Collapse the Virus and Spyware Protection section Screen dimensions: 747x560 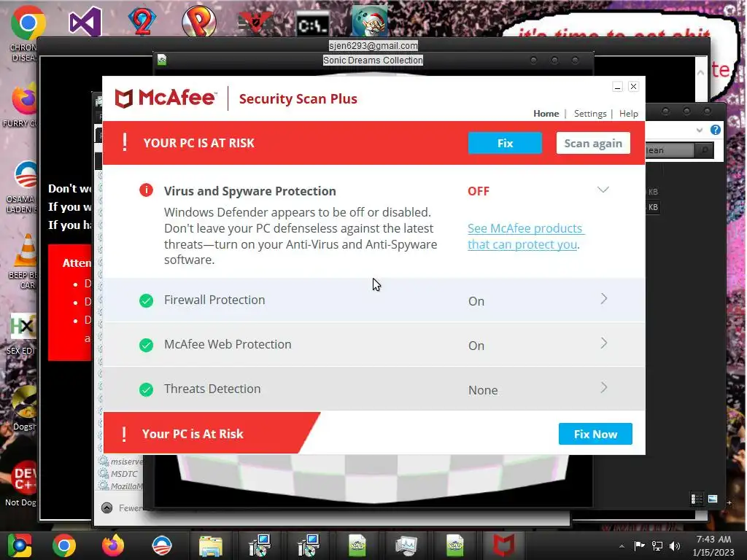(x=603, y=190)
